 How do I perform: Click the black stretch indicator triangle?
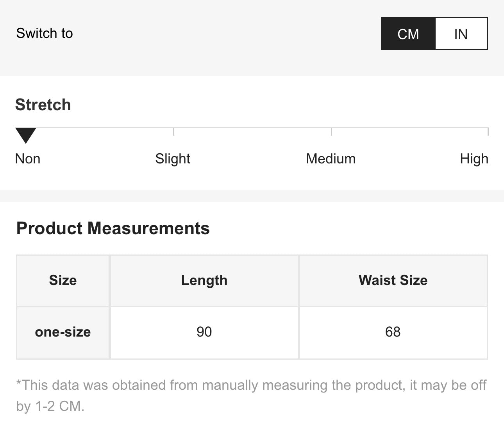(x=25, y=135)
